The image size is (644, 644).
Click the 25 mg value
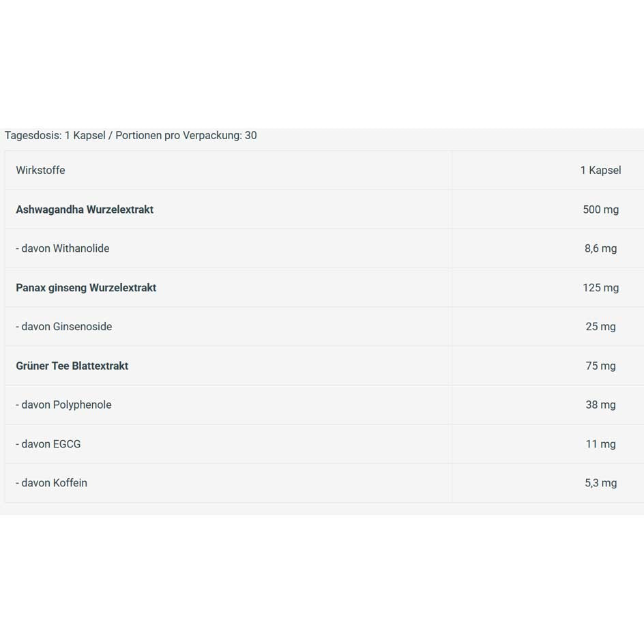600,326
